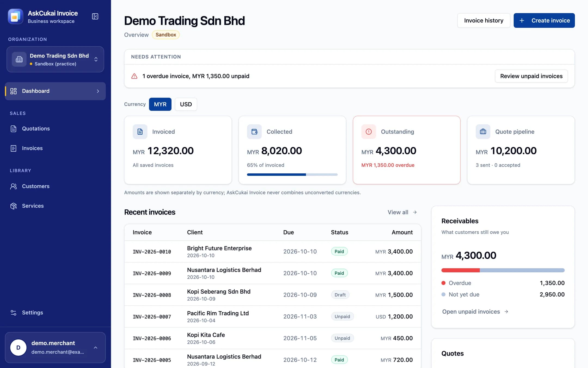
Task: Switch currency to USD
Action: 186,104
